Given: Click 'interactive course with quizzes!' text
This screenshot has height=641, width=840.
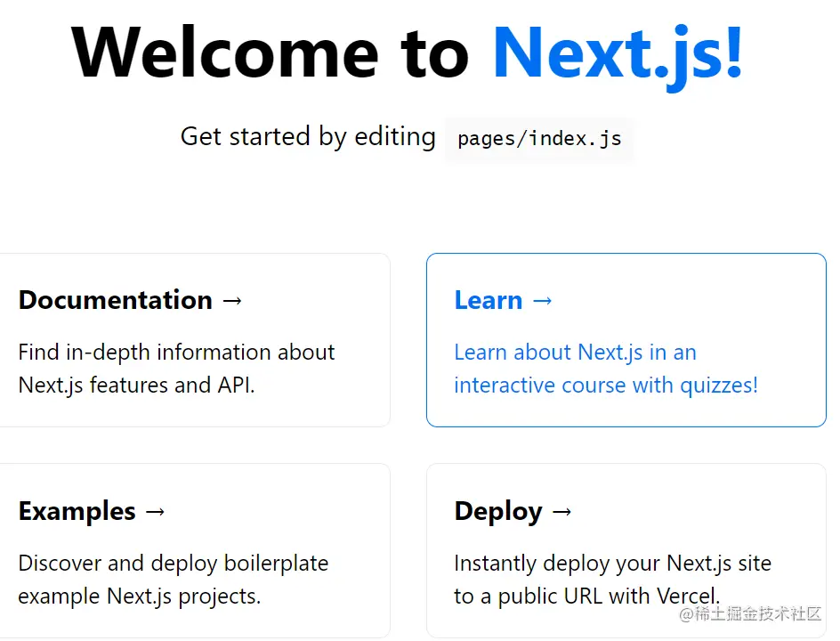Looking at the screenshot, I should pyautogui.click(x=606, y=385).
